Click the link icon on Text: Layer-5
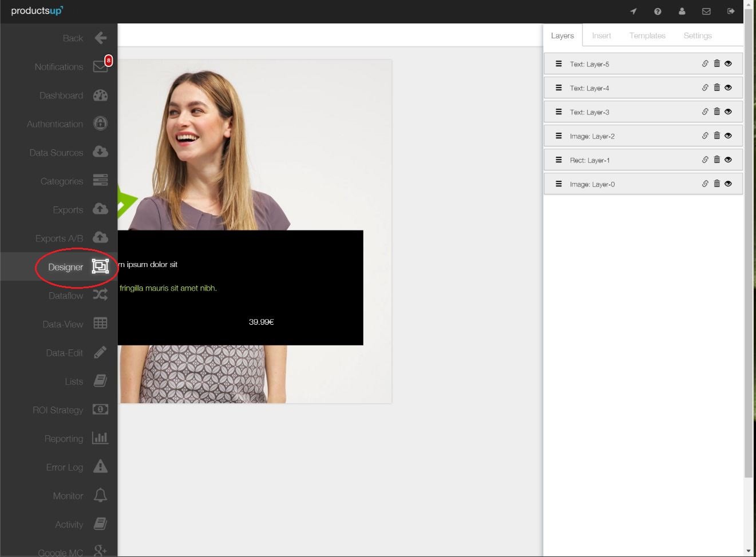This screenshot has height=557, width=756. point(705,63)
